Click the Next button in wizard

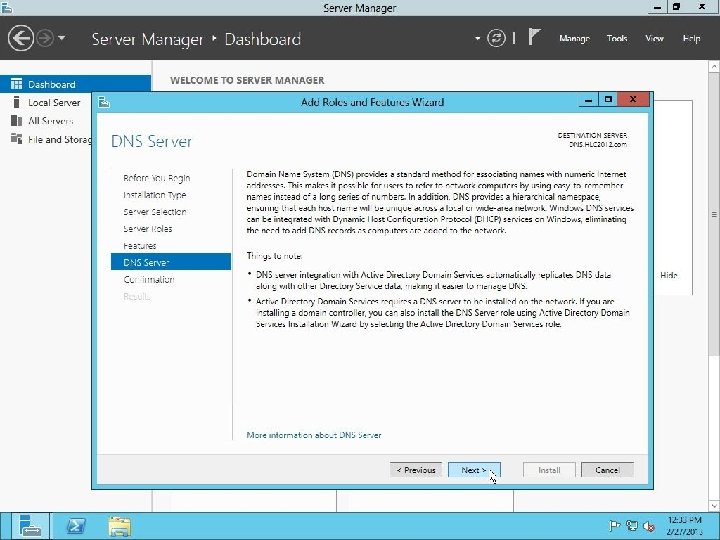(474, 470)
